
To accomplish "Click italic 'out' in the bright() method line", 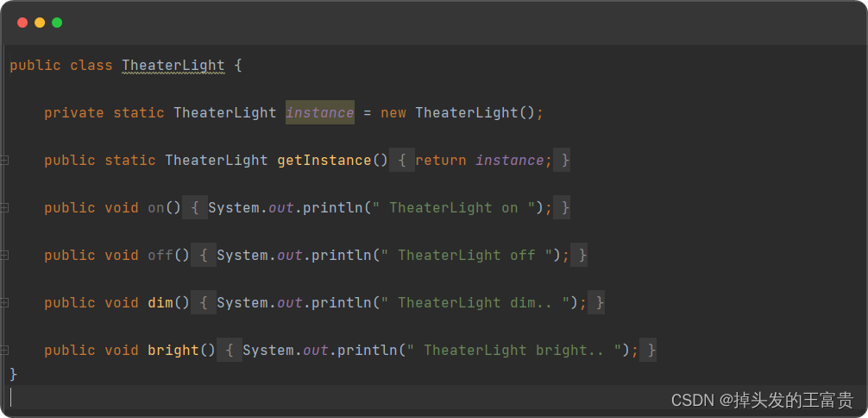I will 316,351.
